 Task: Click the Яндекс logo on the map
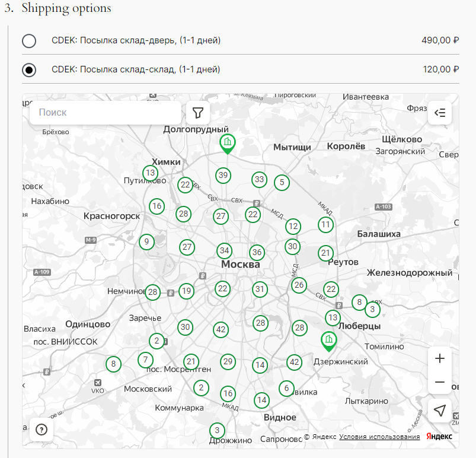tap(439, 437)
